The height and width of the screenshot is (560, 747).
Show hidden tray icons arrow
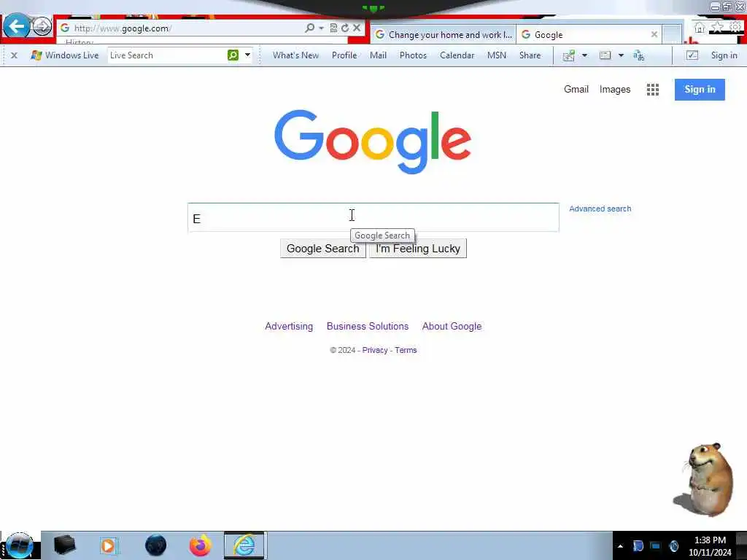click(x=620, y=546)
